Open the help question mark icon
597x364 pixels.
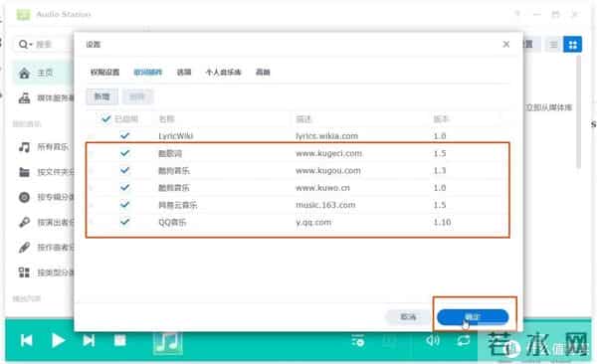tap(517, 14)
